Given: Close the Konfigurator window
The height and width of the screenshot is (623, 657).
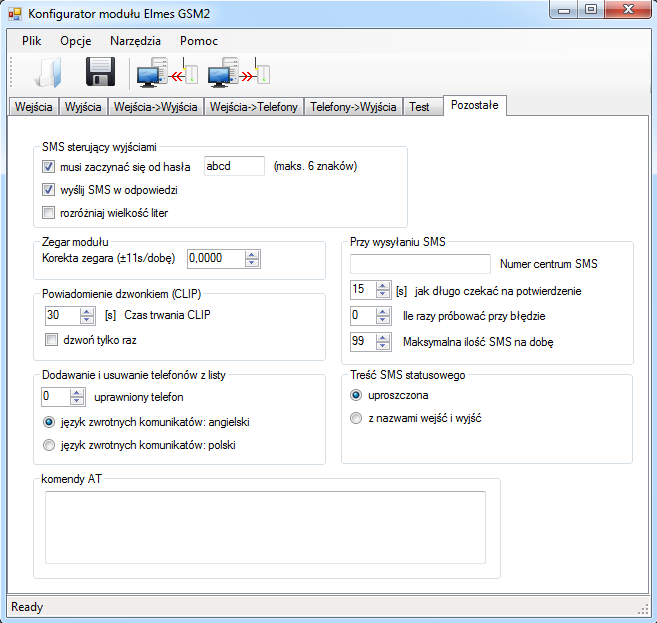Looking at the screenshot, I should click(628, 9).
